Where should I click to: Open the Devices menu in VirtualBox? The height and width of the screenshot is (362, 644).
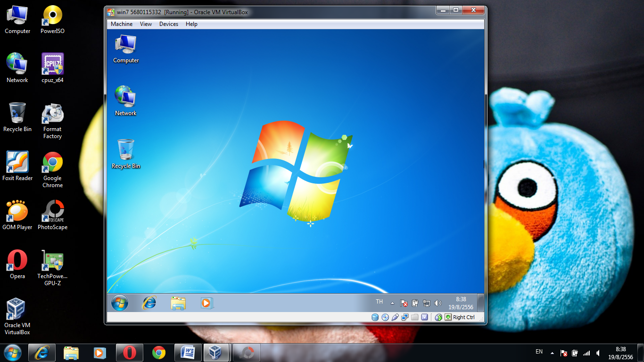click(169, 24)
